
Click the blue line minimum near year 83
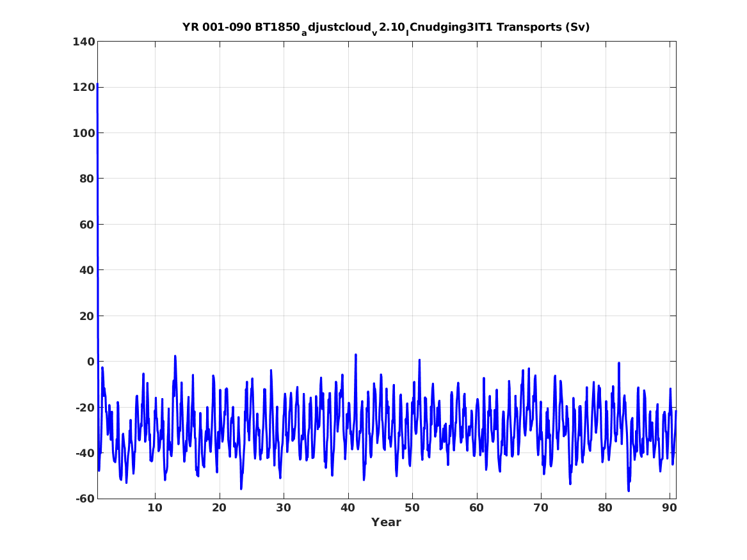pyautogui.click(x=629, y=490)
